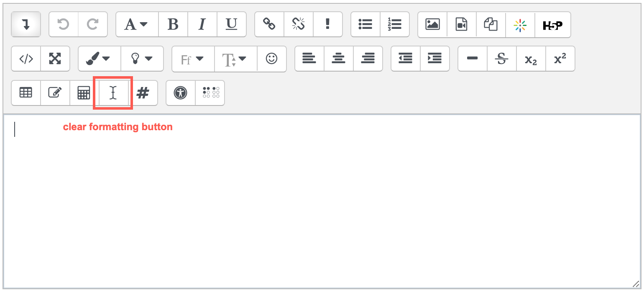Center align the text
644x293 pixels.
[339, 59]
